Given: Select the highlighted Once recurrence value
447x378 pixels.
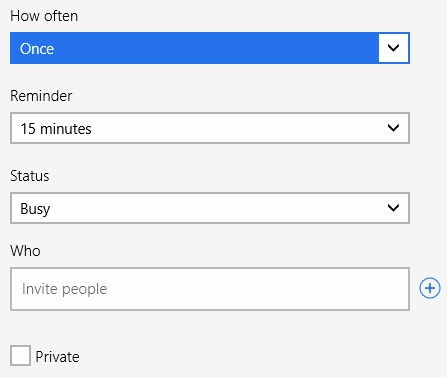Looking at the screenshot, I should point(37,49).
